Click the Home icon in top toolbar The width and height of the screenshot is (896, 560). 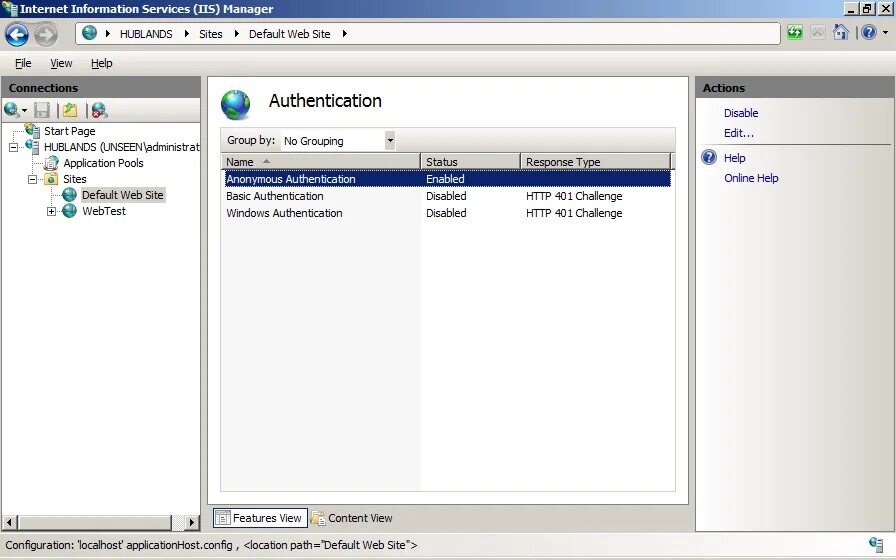pyautogui.click(x=841, y=32)
